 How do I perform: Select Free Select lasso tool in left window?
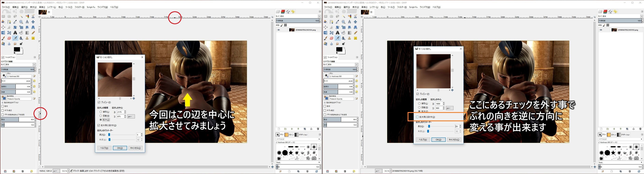pos(15,17)
